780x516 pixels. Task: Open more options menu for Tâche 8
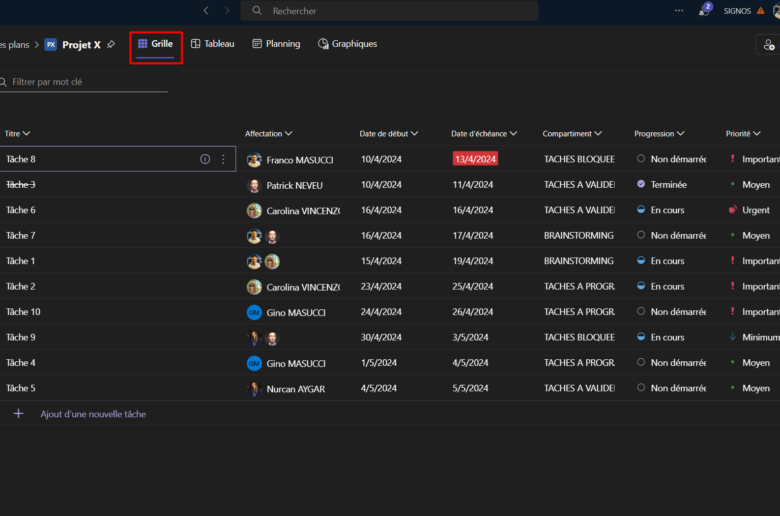tap(223, 159)
